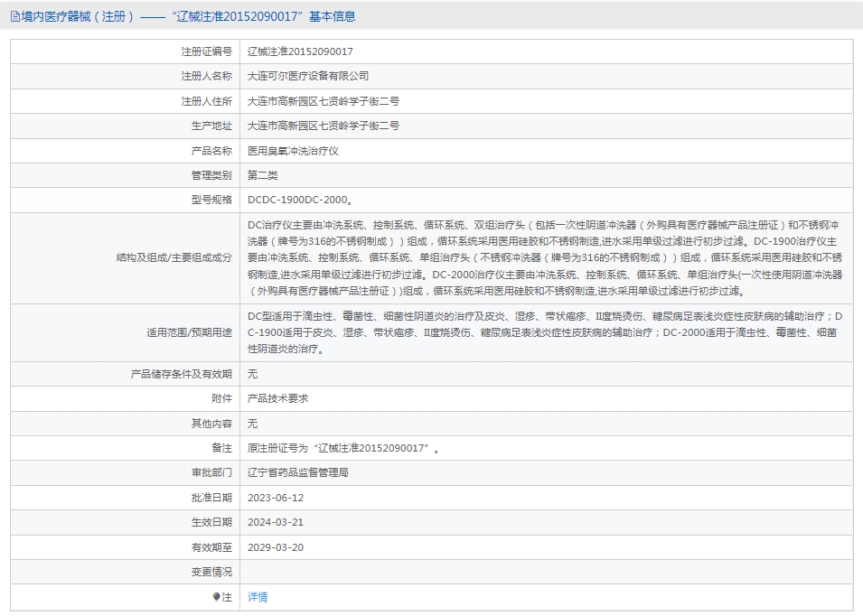Click the empty 变更情况 value cell
The width and height of the screenshot is (863, 616).
542,572
